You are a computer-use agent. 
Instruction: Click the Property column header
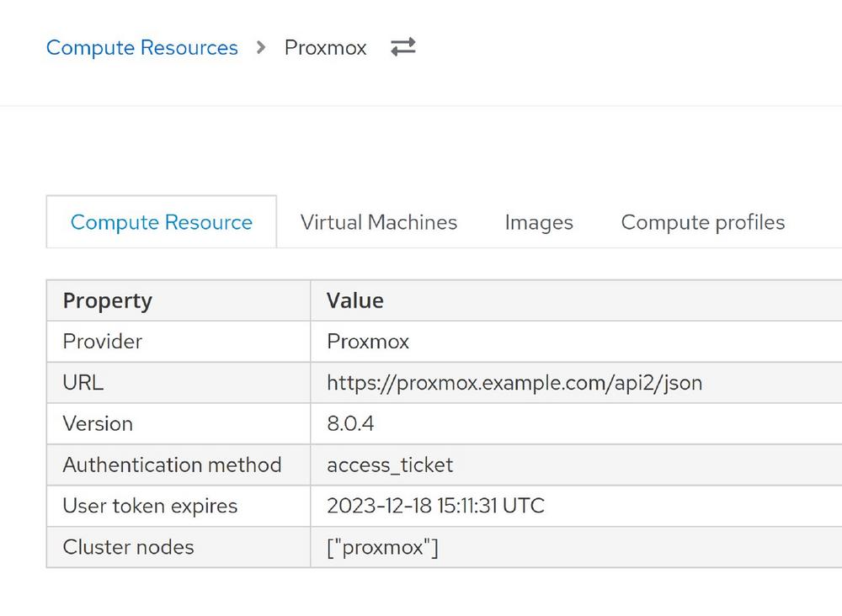click(107, 300)
